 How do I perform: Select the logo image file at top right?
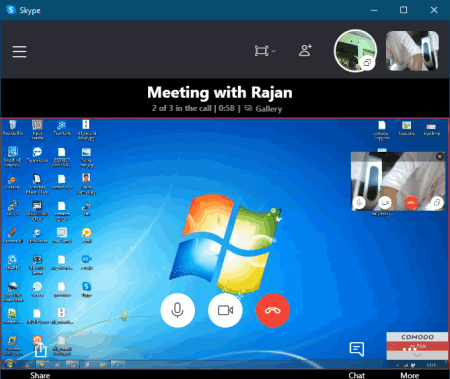pyautogui.click(x=406, y=128)
